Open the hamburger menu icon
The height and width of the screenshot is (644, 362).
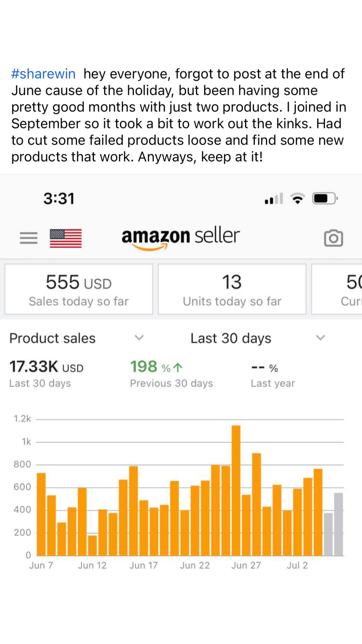point(29,238)
